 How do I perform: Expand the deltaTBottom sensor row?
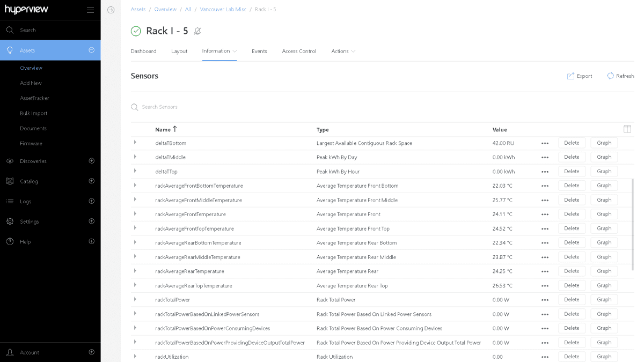(135, 143)
